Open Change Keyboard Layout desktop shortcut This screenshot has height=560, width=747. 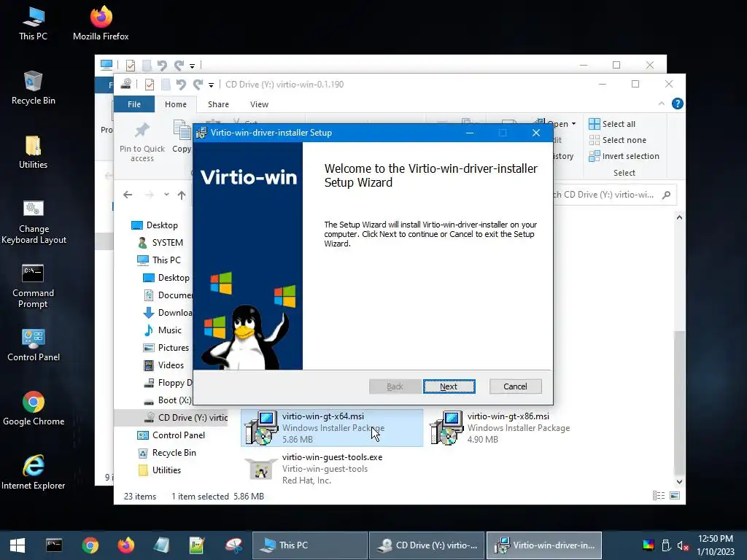pyautogui.click(x=34, y=222)
